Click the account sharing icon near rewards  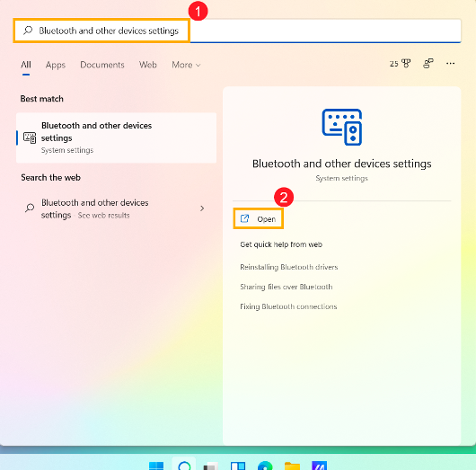(428, 64)
